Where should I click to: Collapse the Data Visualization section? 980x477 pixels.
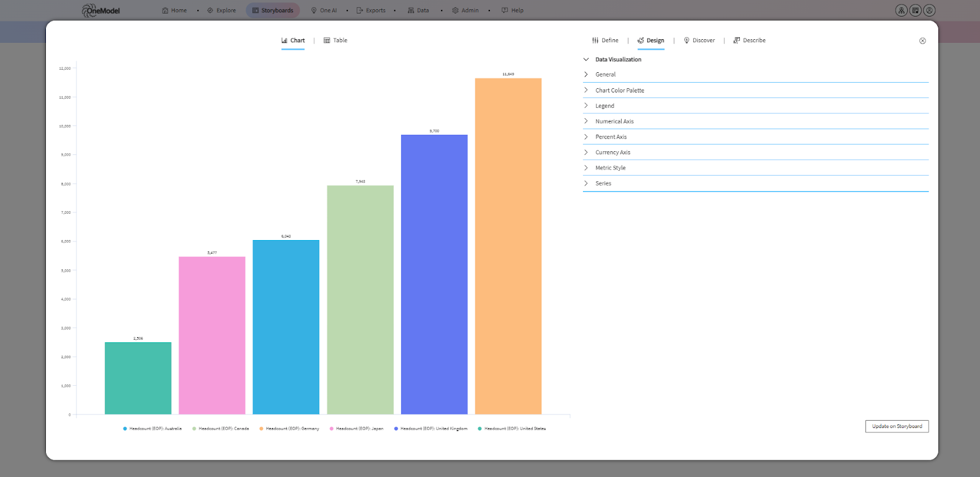pos(618,59)
